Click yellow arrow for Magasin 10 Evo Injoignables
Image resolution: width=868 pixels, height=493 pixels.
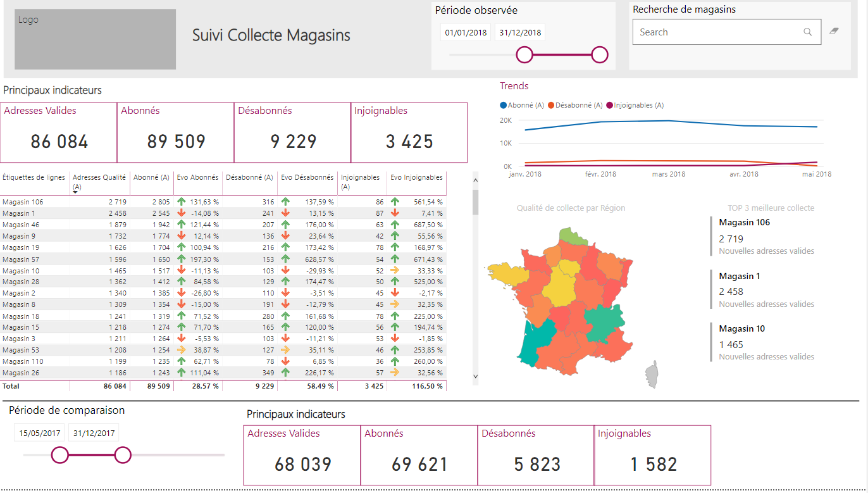coord(395,270)
